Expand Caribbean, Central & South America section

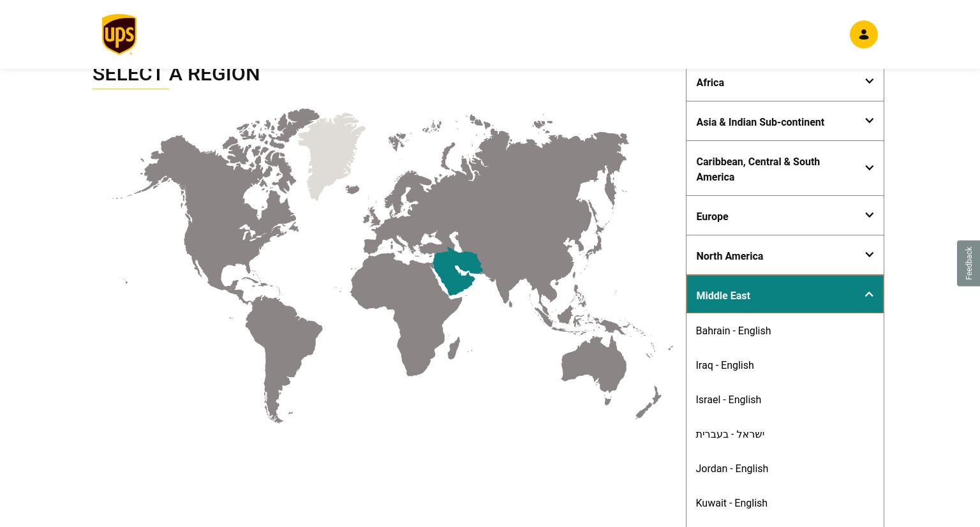[x=785, y=168]
